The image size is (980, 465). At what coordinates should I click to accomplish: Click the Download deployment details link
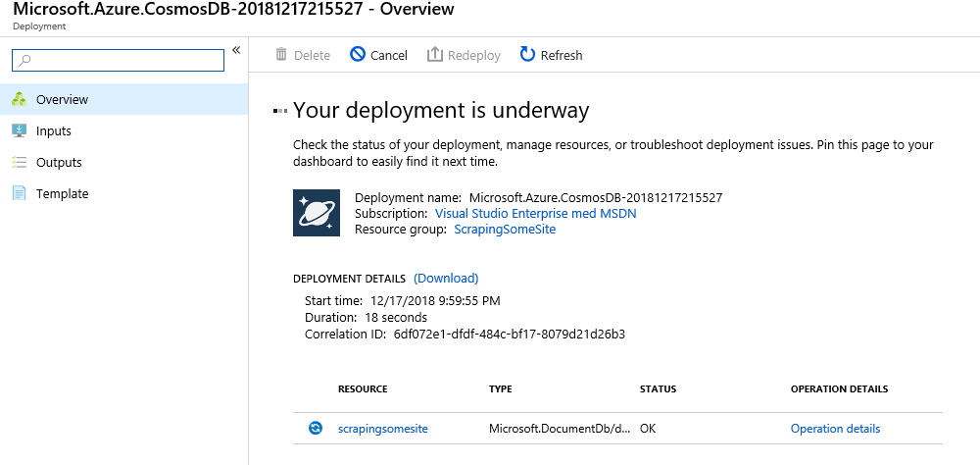click(446, 278)
